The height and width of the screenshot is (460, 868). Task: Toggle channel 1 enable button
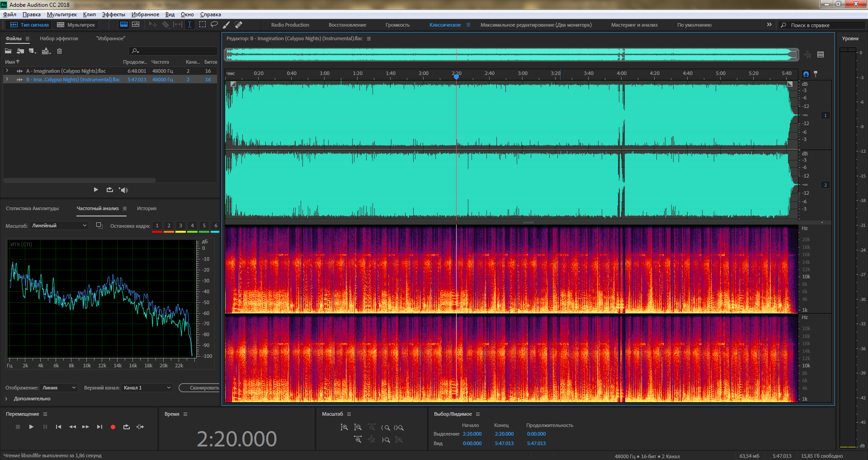point(826,116)
